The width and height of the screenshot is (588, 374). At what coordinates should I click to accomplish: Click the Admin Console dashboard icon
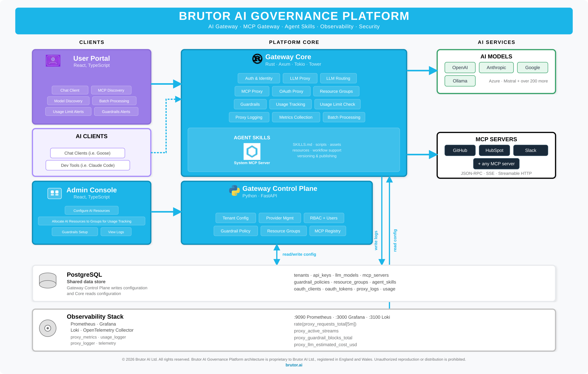[x=54, y=193]
